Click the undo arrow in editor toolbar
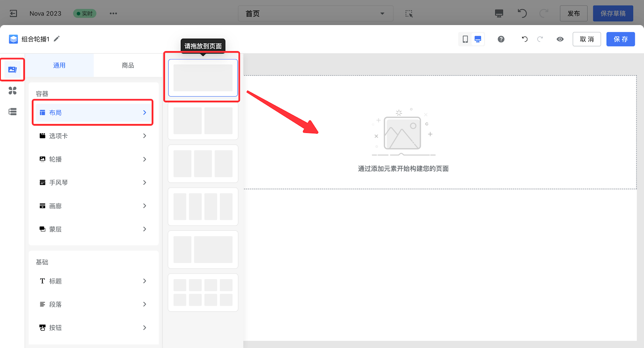Viewport: 644px width, 348px height. click(x=524, y=39)
